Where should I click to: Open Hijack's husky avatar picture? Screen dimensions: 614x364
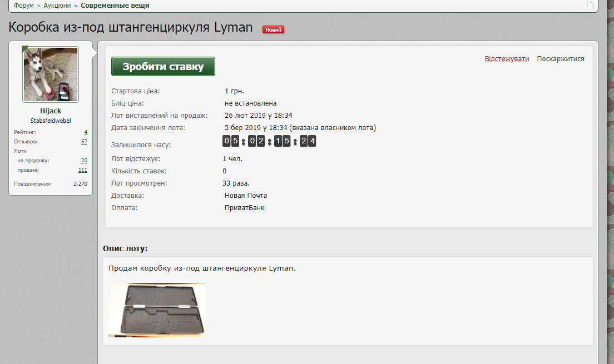pos(51,74)
